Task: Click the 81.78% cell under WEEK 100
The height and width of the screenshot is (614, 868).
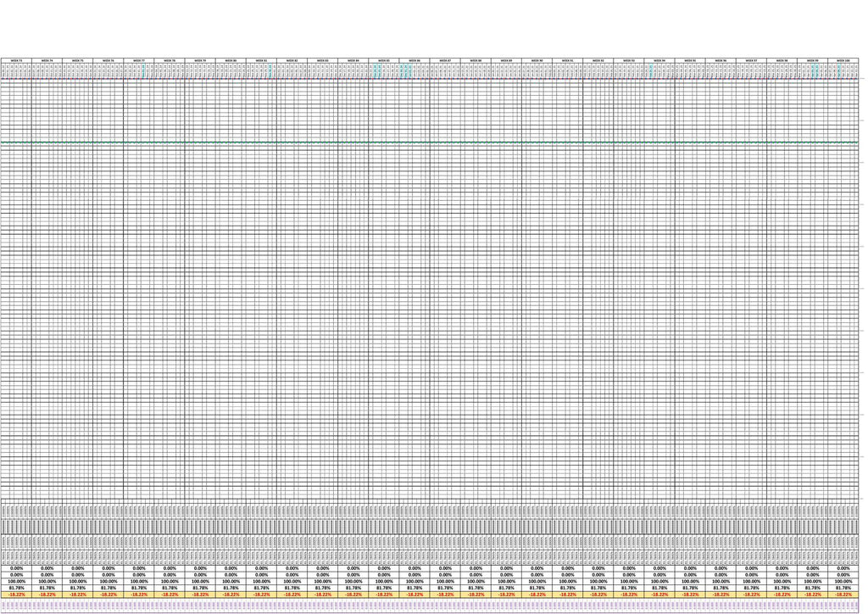Action: pyautogui.click(x=843, y=588)
